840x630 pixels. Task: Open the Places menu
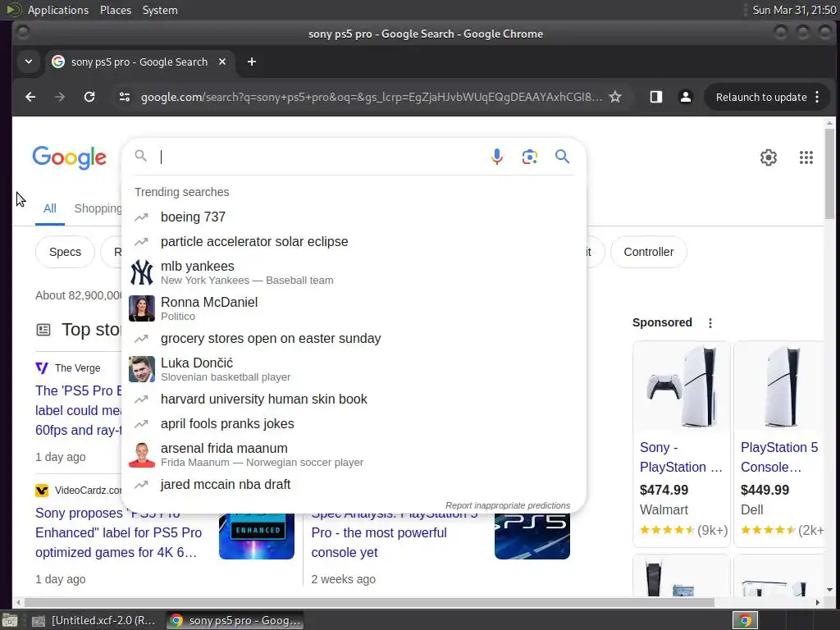(115, 10)
